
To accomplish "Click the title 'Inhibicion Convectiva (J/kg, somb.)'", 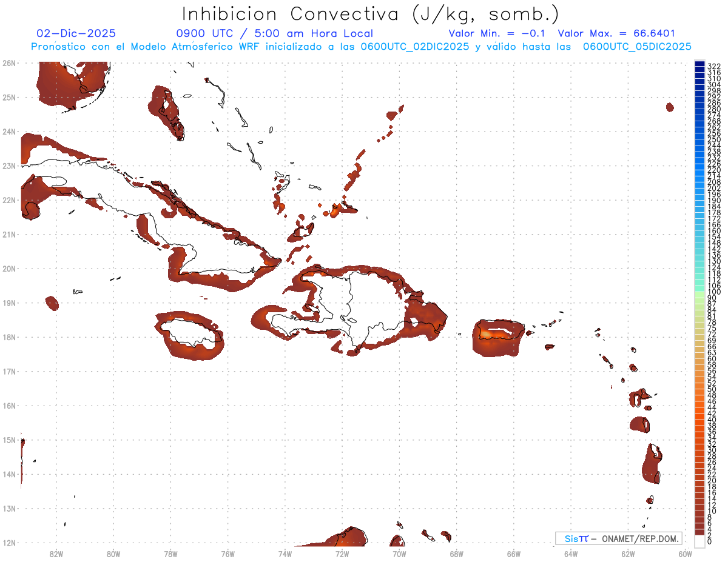I will (x=371, y=14).
